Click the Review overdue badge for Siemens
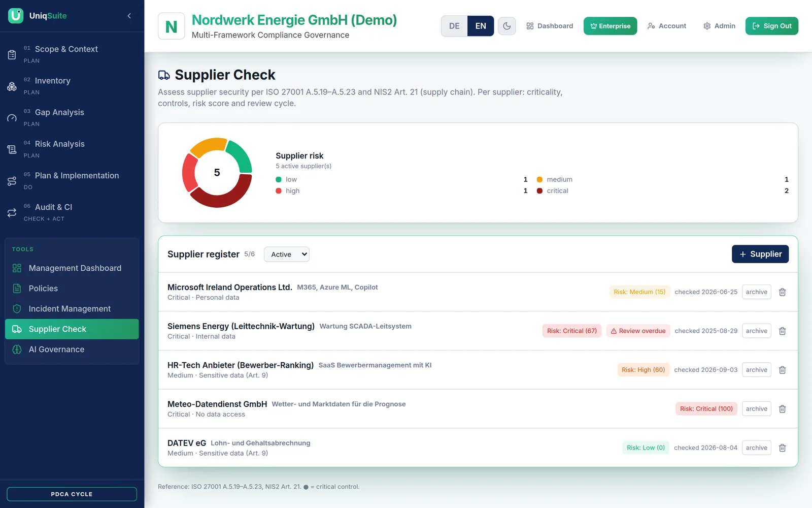The height and width of the screenshot is (508, 812). (638, 331)
